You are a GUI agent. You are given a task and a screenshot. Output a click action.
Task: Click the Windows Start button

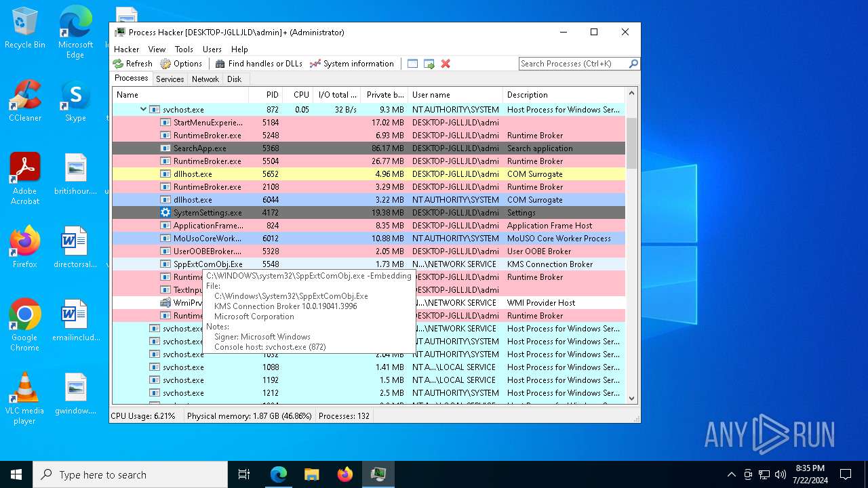tap(16, 474)
